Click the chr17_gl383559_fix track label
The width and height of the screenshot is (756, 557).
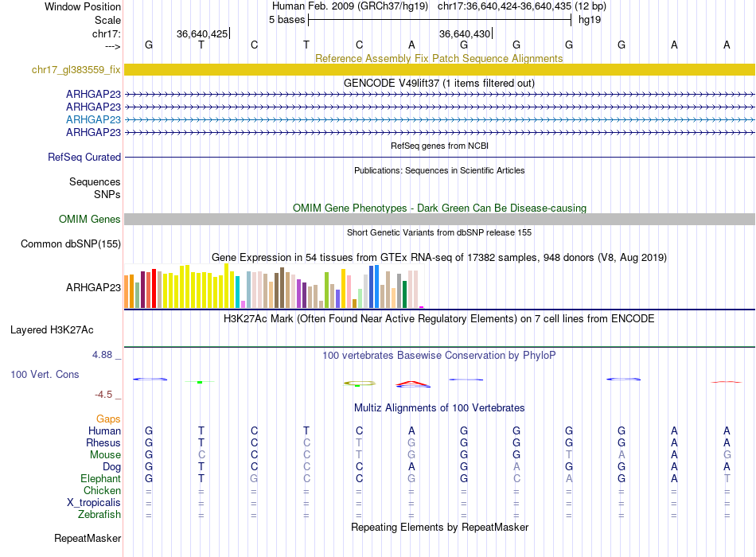tap(76, 69)
